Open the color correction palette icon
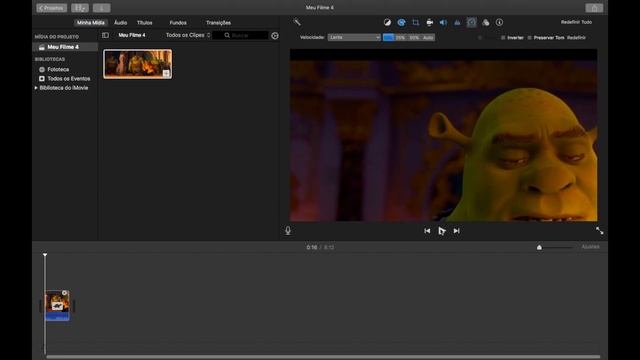 click(x=401, y=22)
